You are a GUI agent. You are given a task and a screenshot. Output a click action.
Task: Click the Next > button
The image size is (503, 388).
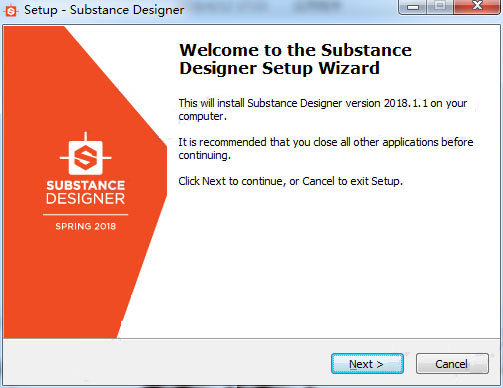click(x=367, y=364)
